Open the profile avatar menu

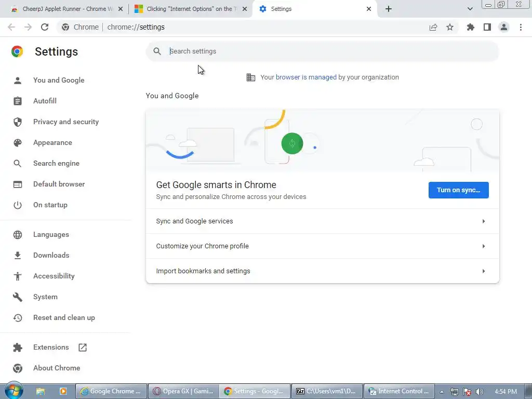click(504, 27)
